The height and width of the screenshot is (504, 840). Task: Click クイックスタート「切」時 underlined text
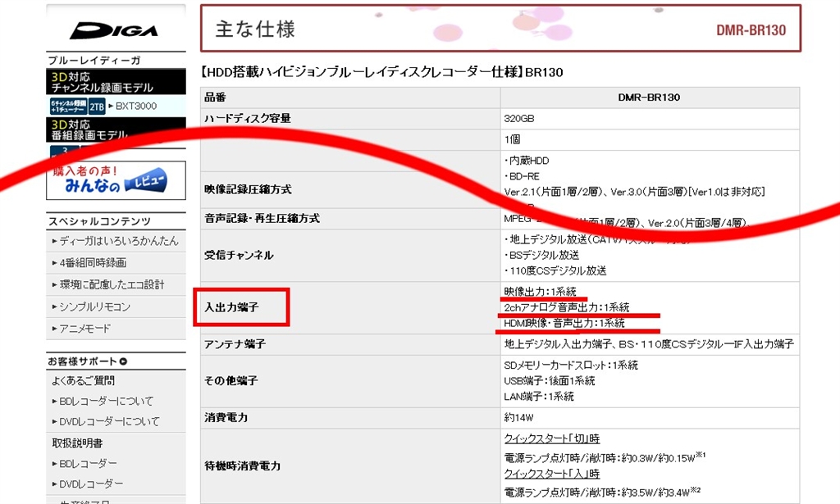click(552, 438)
